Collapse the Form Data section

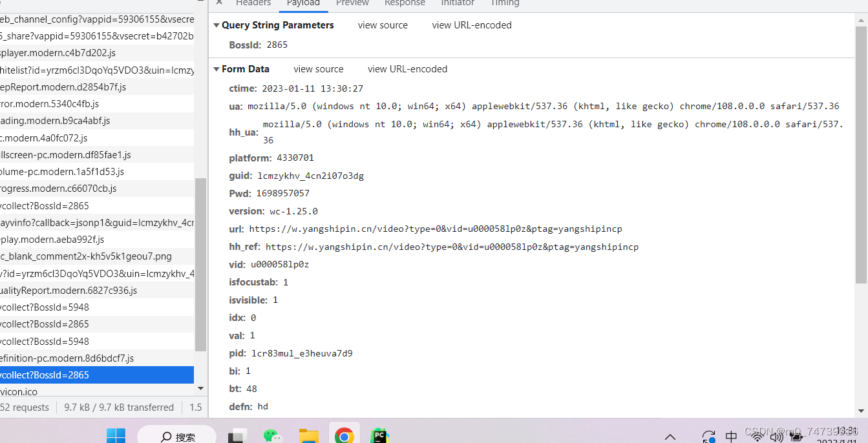[x=217, y=69]
